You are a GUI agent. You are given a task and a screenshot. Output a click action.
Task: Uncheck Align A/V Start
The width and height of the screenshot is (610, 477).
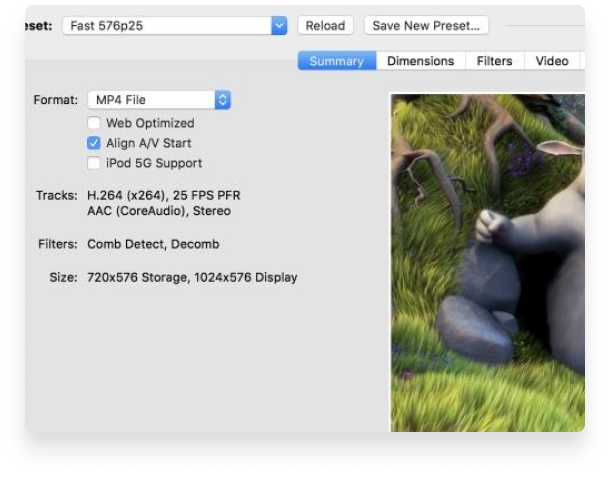coord(94,143)
